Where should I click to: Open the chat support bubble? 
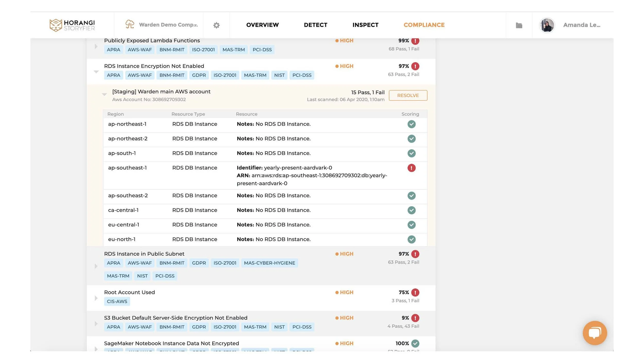(595, 333)
